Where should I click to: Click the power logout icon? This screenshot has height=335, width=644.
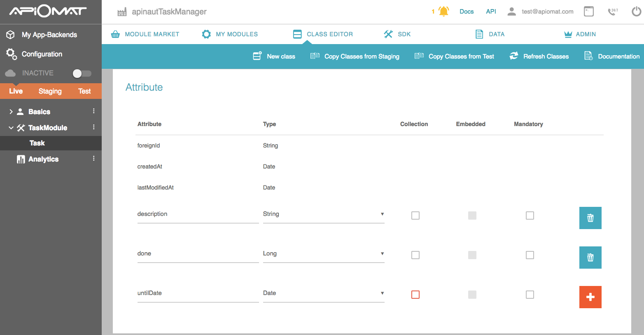coord(636,12)
